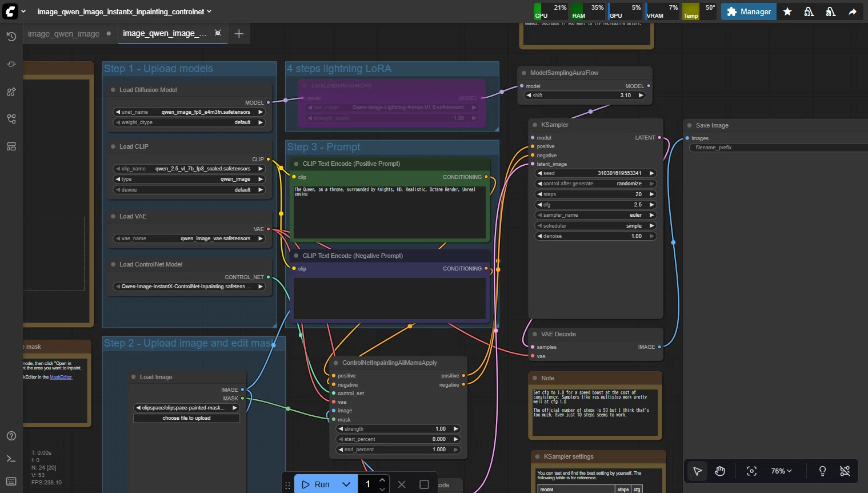Image resolution: width=868 pixels, height=493 pixels.
Task: Switch to the first image_qwen_image tab
Action: (x=64, y=34)
